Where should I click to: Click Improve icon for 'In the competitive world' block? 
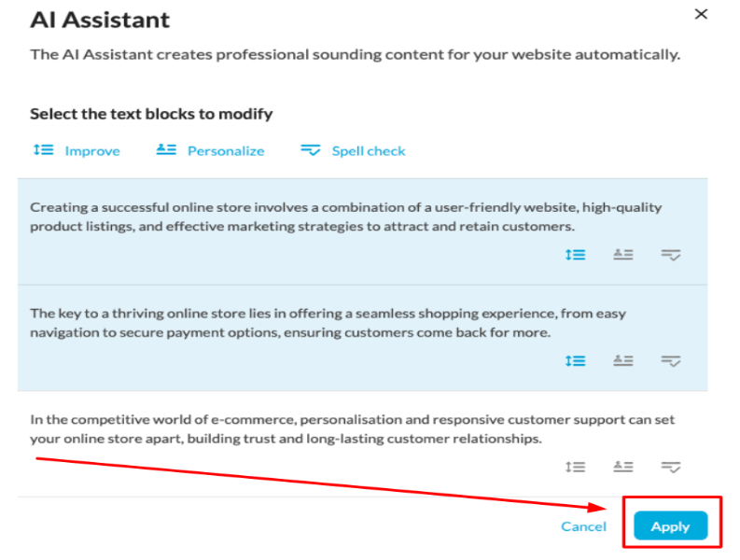(575, 468)
